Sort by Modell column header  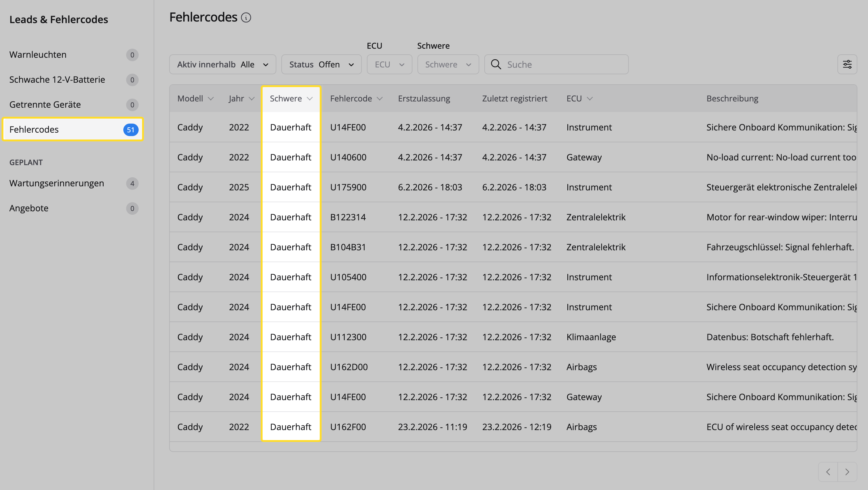(x=195, y=99)
